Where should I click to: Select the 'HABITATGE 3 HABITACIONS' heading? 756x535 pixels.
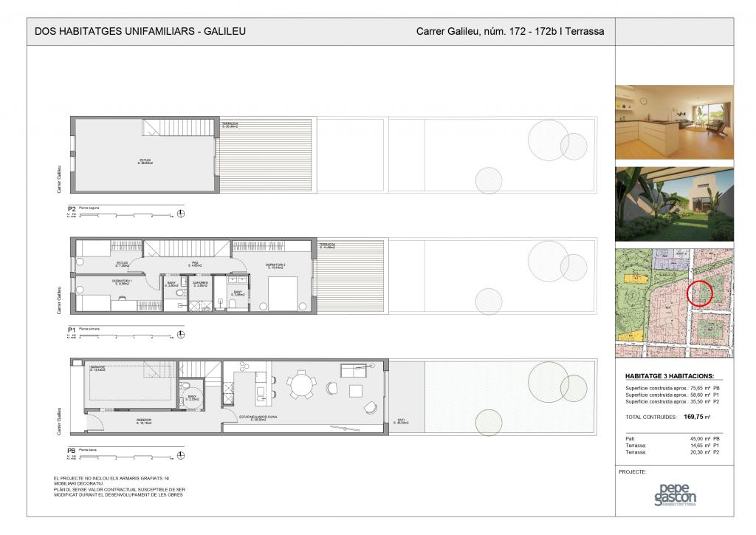point(669,376)
